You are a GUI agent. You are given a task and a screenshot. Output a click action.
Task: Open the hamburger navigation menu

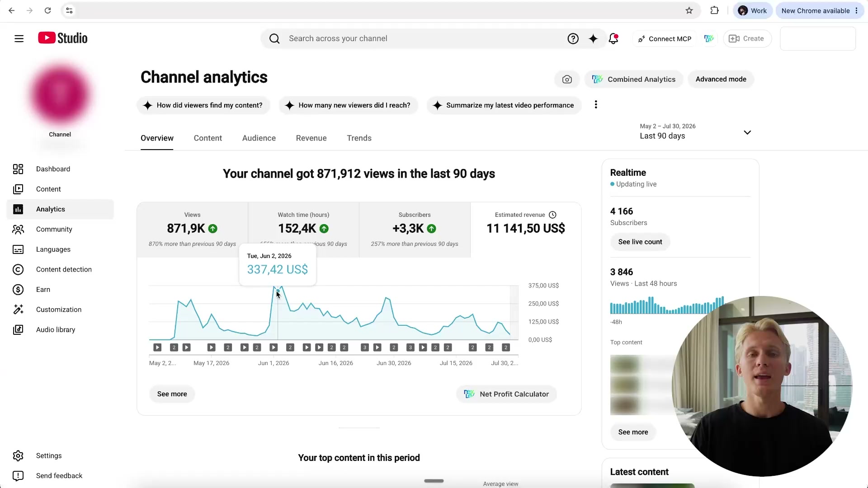point(19,39)
